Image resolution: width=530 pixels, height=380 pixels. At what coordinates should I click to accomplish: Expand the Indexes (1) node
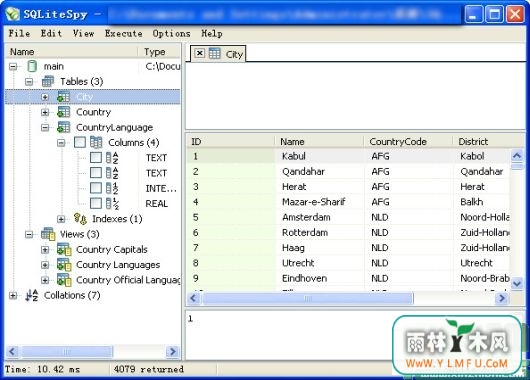(x=61, y=219)
